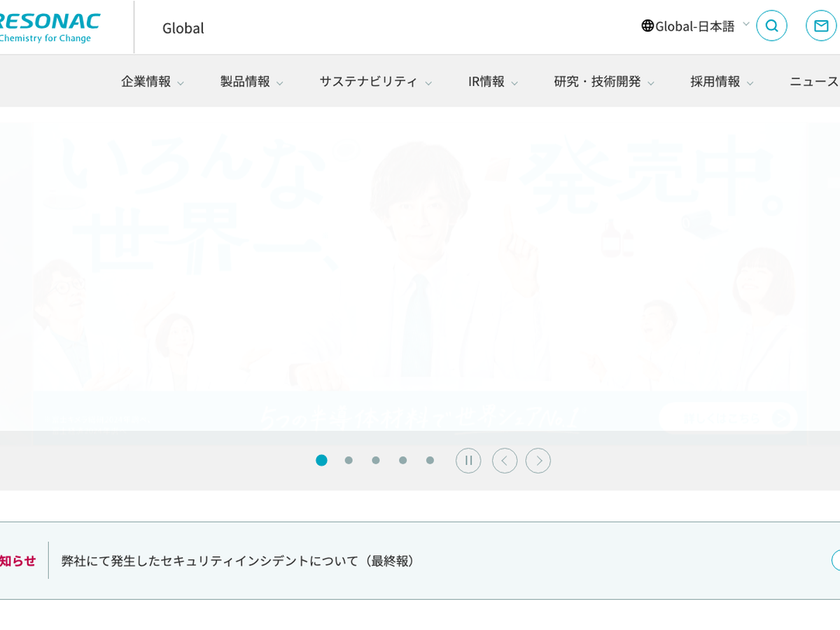This screenshot has width=840, height=630.
Task: Go to previous carousel slide
Action: 505,461
